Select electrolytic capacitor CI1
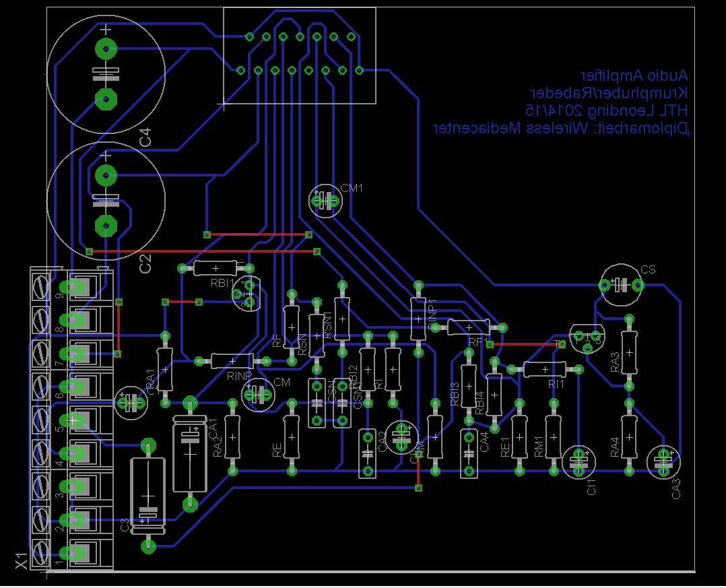 pyautogui.click(x=579, y=462)
